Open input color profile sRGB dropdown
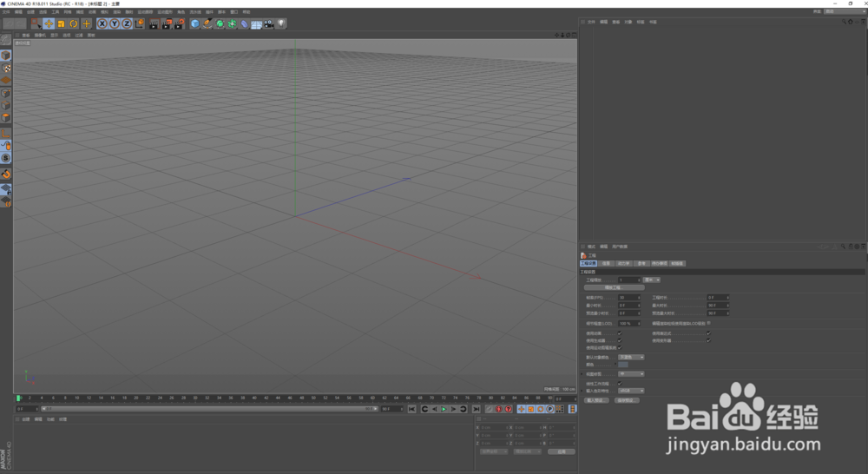 [x=631, y=391]
